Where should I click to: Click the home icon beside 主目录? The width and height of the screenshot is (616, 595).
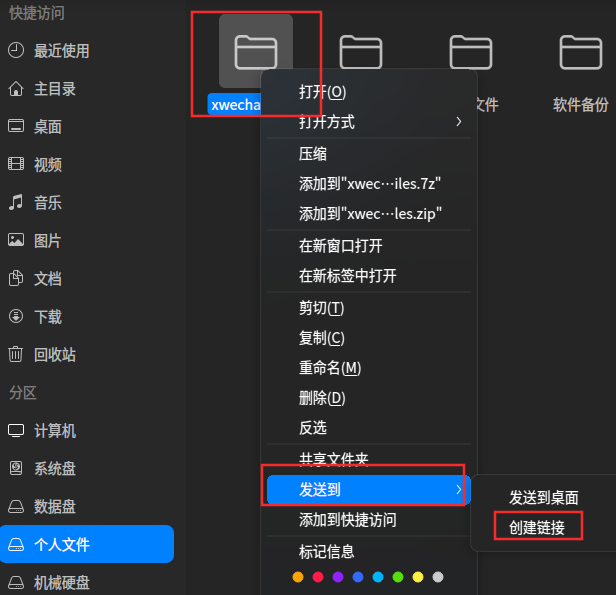coord(16,88)
